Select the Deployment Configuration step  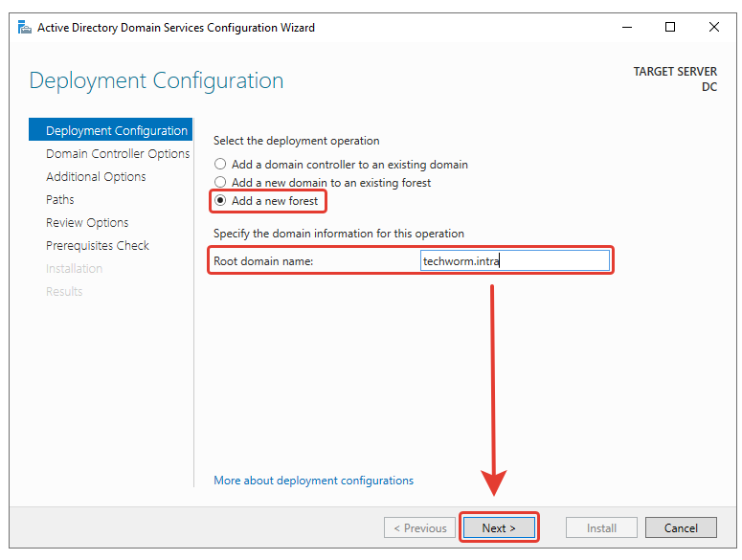coord(116,131)
